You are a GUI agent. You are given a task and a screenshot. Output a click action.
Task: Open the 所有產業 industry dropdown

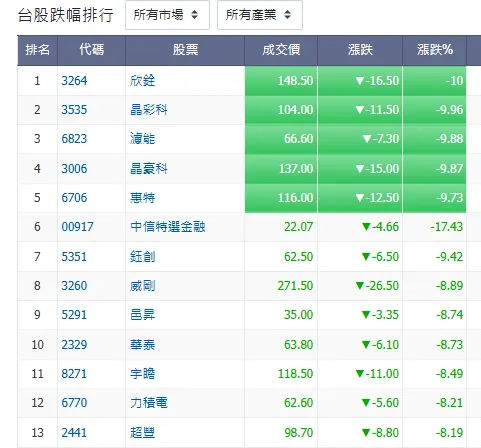[x=260, y=15]
